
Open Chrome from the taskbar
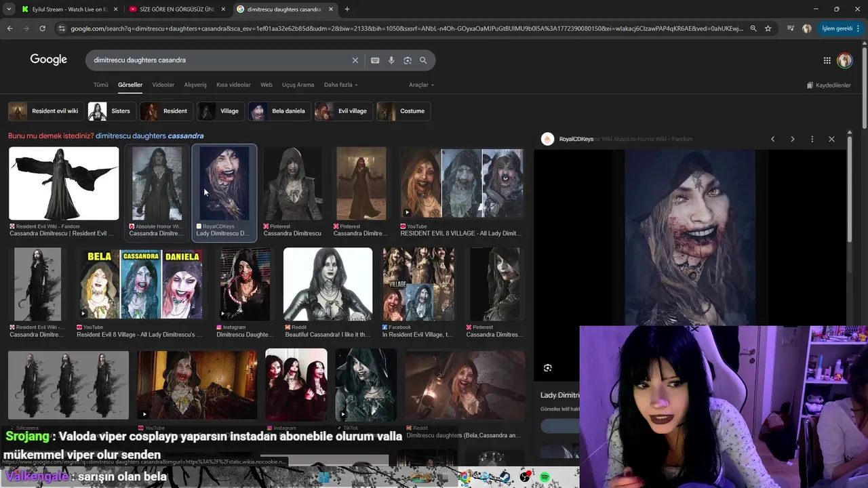(x=464, y=477)
